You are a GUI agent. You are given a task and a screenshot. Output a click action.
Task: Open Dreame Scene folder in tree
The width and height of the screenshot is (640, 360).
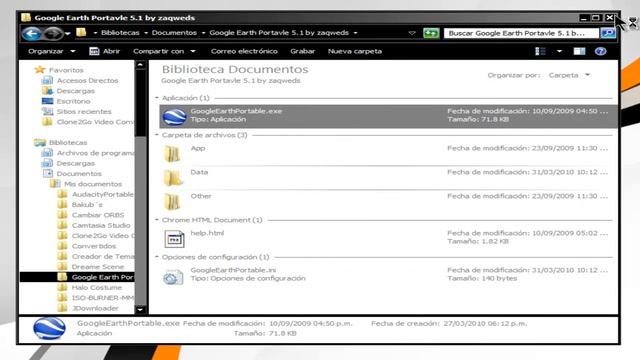coord(98,267)
